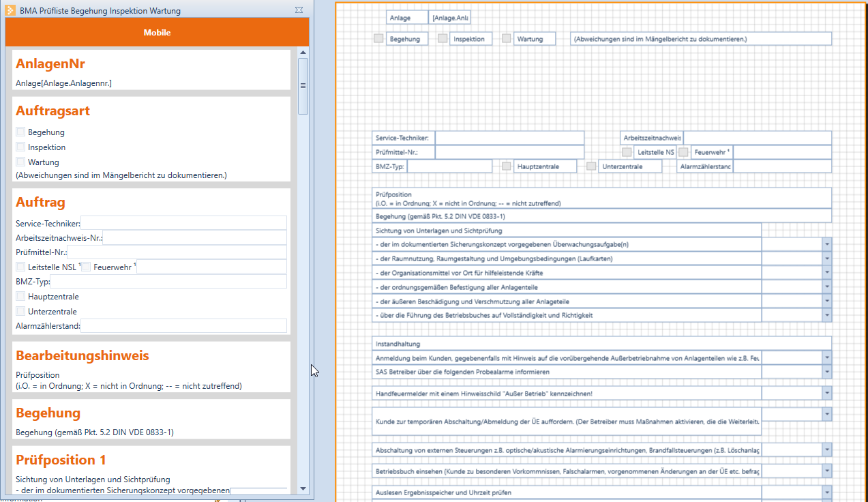The height and width of the screenshot is (502, 868).
Task: Open dropdown for Betriebsbuch einsehen row
Action: pyautogui.click(x=826, y=471)
